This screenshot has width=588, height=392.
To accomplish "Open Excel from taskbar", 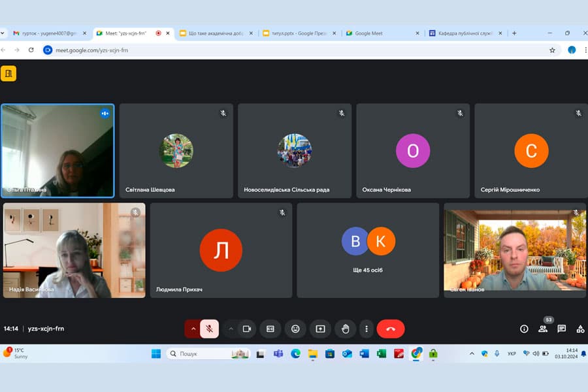I will pyautogui.click(x=382, y=353).
